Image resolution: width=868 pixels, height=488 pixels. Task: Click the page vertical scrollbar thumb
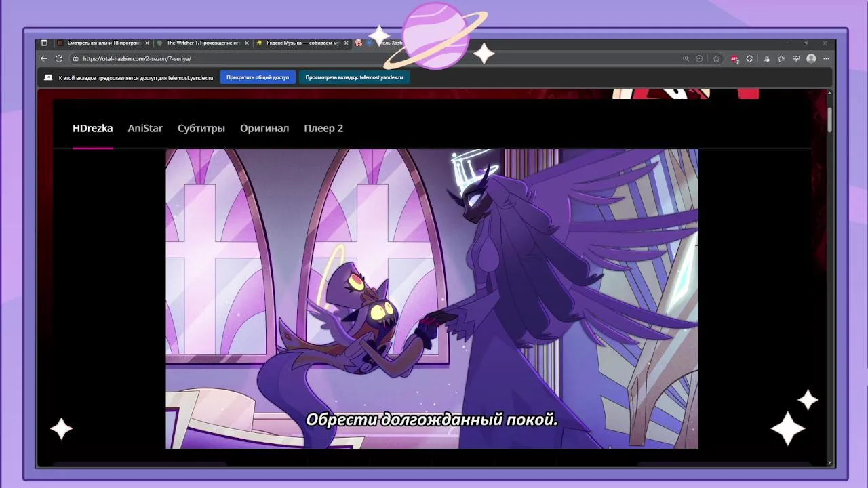[x=830, y=119]
